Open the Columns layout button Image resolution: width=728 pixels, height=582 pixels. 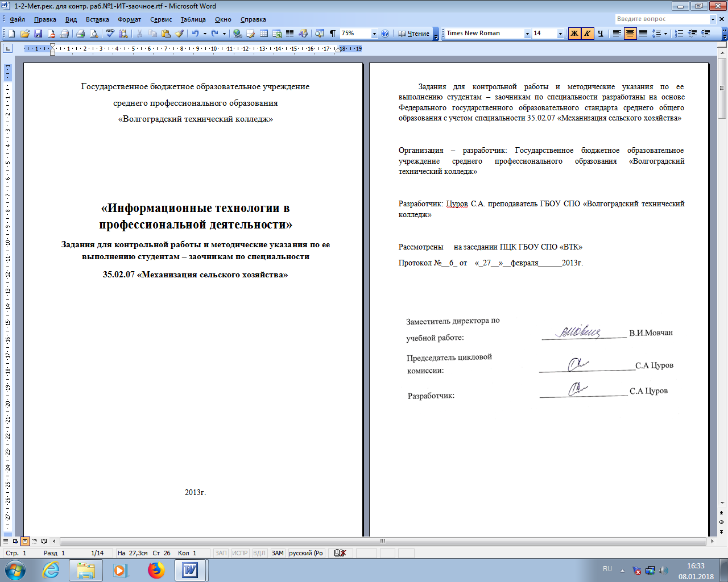coord(290,34)
